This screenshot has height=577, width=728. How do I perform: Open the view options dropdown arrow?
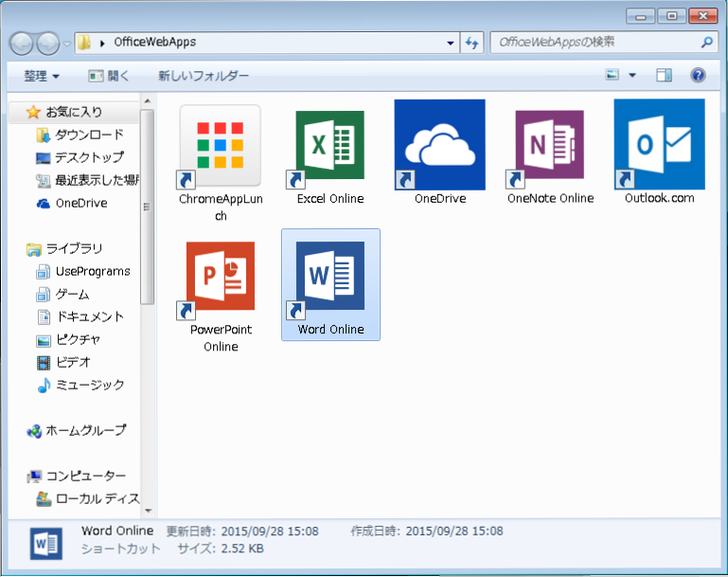pos(632,75)
